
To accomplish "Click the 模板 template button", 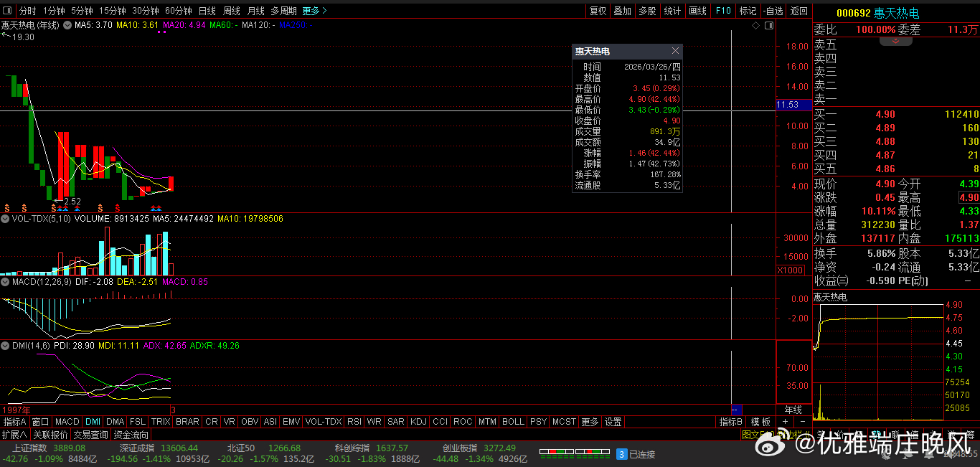I will pyautogui.click(x=760, y=422).
